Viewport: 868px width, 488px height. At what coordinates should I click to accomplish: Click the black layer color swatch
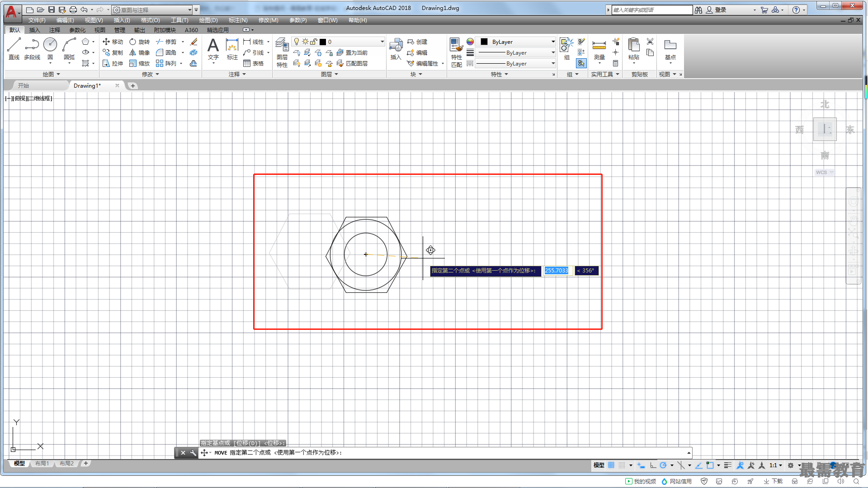tap(323, 42)
